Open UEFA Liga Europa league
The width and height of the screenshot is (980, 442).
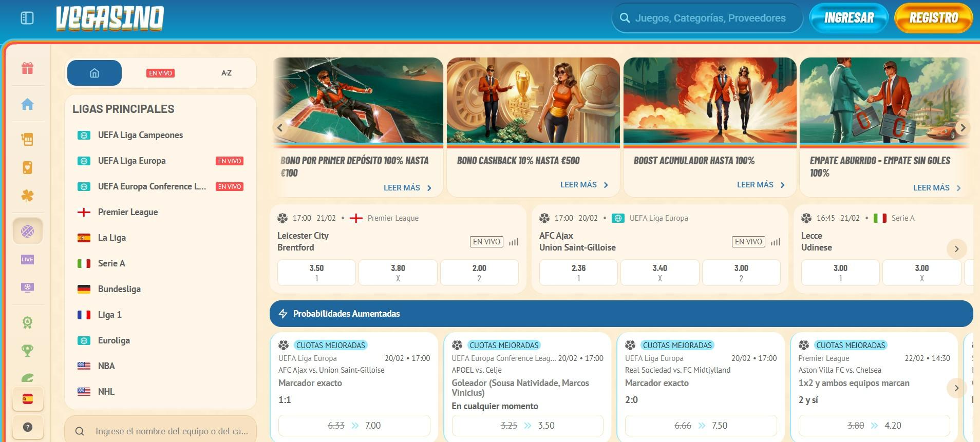(160, 161)
